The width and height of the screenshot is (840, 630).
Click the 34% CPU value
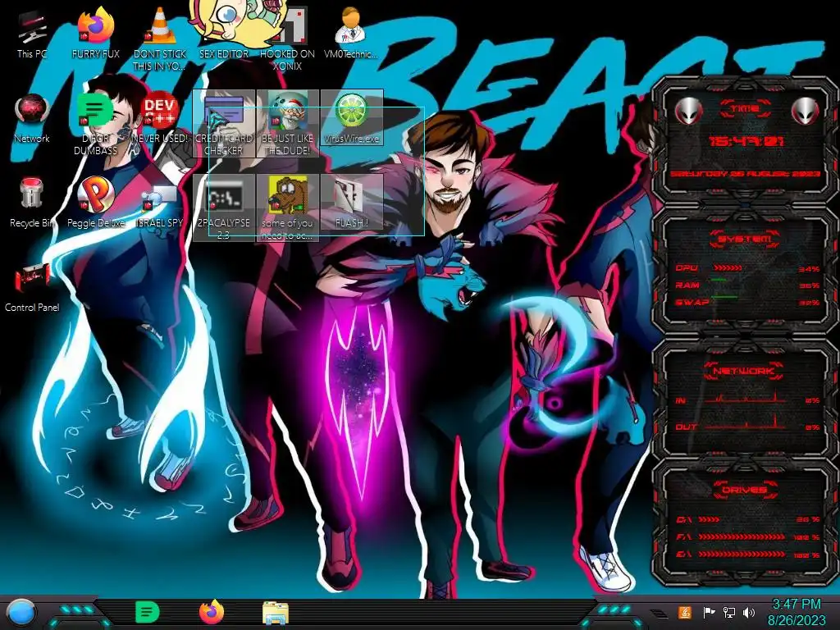point(809,269)
